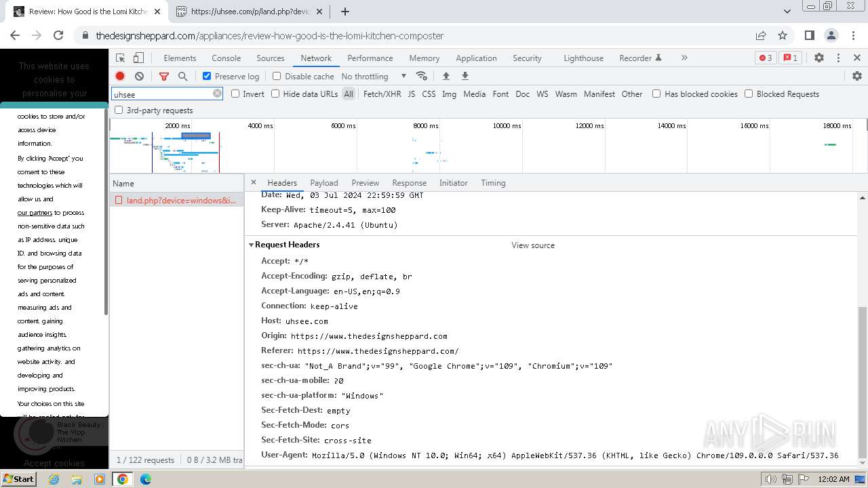Toggle browser side panel icon
The height and width of the screenshot is (488, 868).
click(809, 35)
